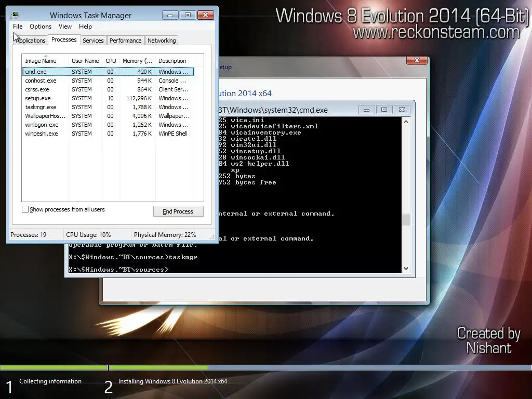Click the Task Manager resize grip
This screenshot has width=532, height=399.
coord(212,237)
